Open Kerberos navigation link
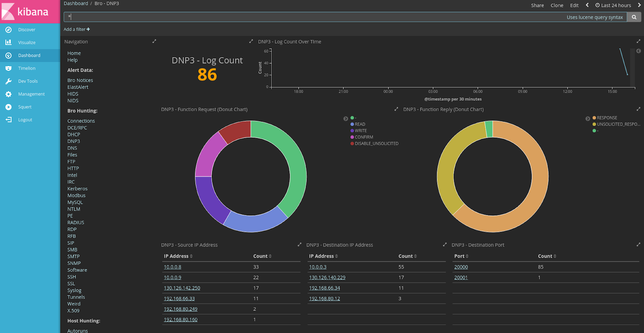 [77, 188]
